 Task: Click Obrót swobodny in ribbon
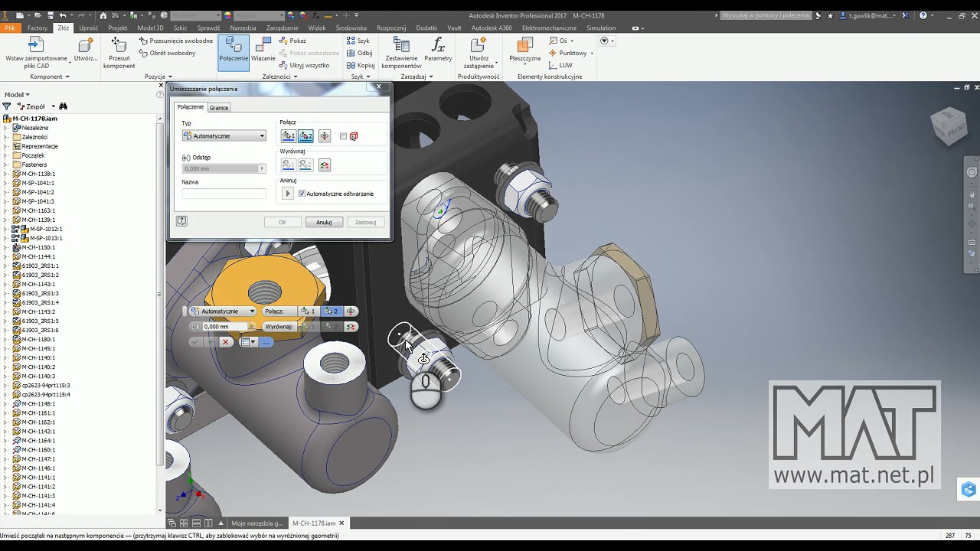click(167, 53)
